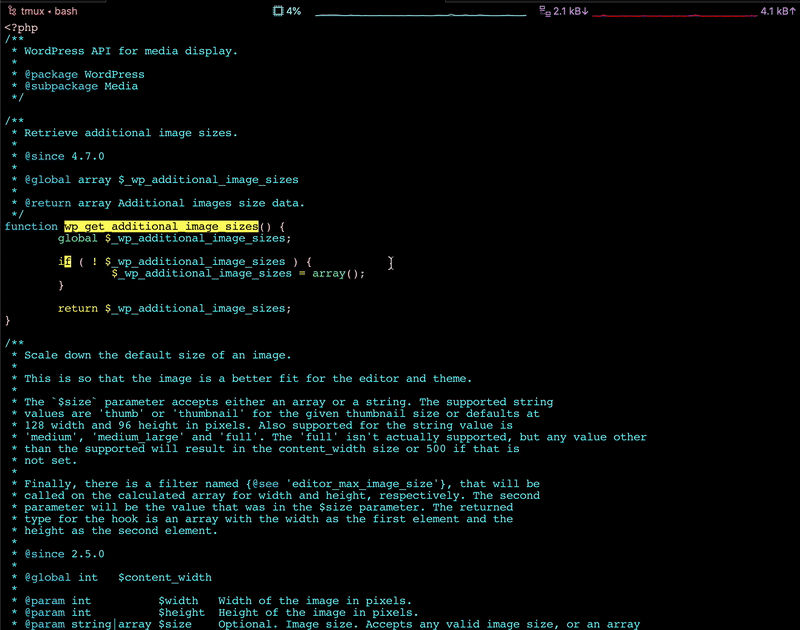
Task: Select the 4% CPU reading
Action: pos(294,11)
